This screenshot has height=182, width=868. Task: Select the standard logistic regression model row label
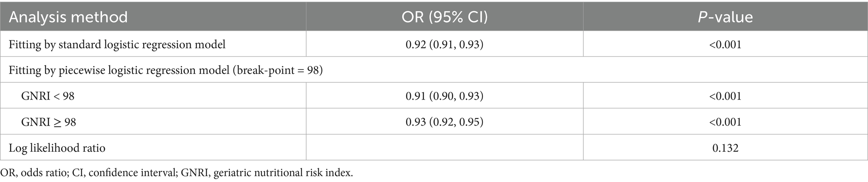(x=117, y=45)
